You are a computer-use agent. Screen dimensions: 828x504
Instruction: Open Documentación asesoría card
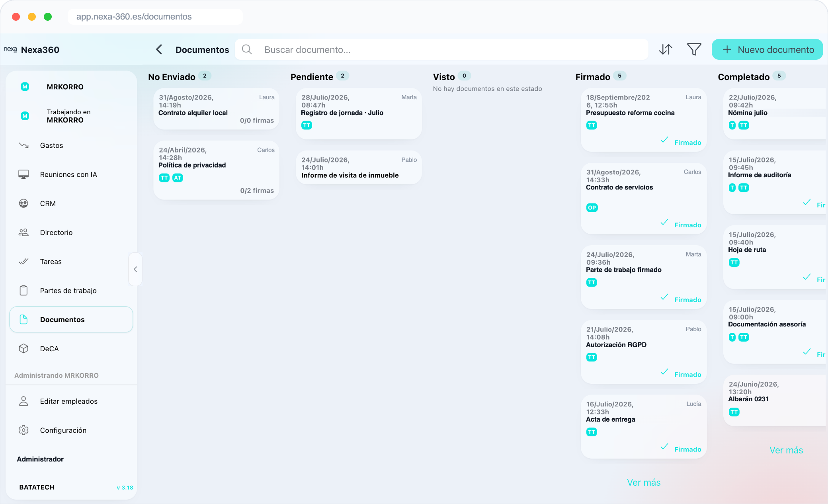pyautogui.click(x=775, y=332)
